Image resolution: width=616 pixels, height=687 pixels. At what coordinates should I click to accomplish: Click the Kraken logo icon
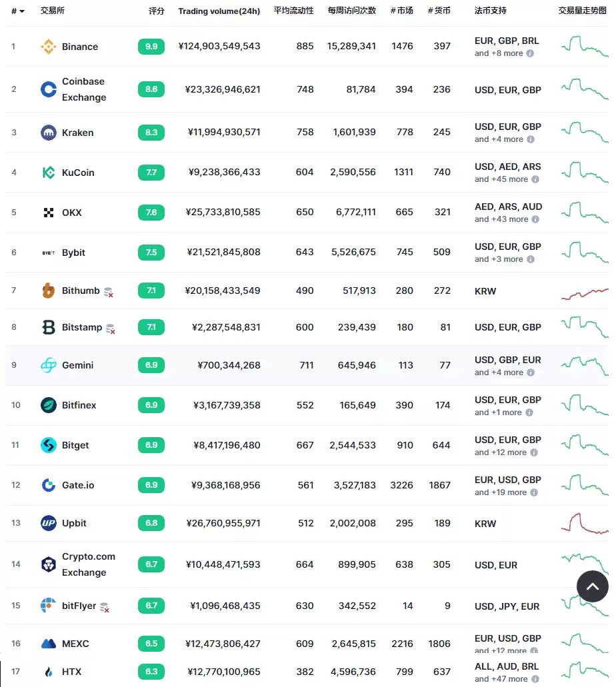click(48, 133)
